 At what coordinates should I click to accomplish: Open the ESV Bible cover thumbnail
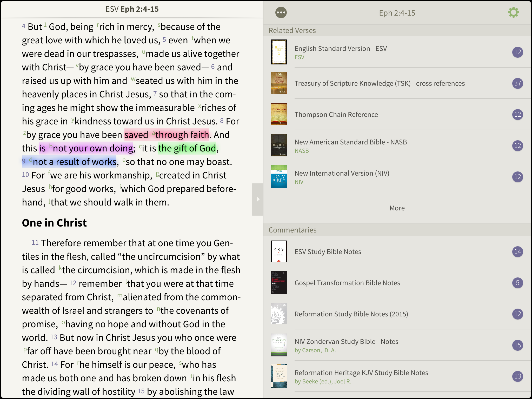pos(279,52)
